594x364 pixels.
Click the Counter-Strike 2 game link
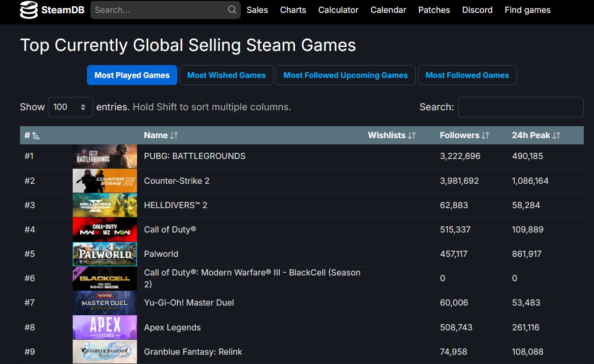coord(176,181)
